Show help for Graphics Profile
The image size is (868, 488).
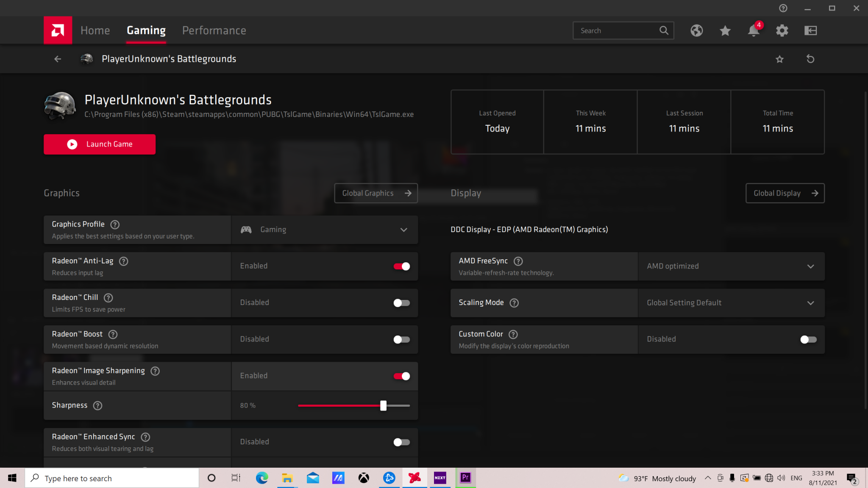click(x=115, y=225)
